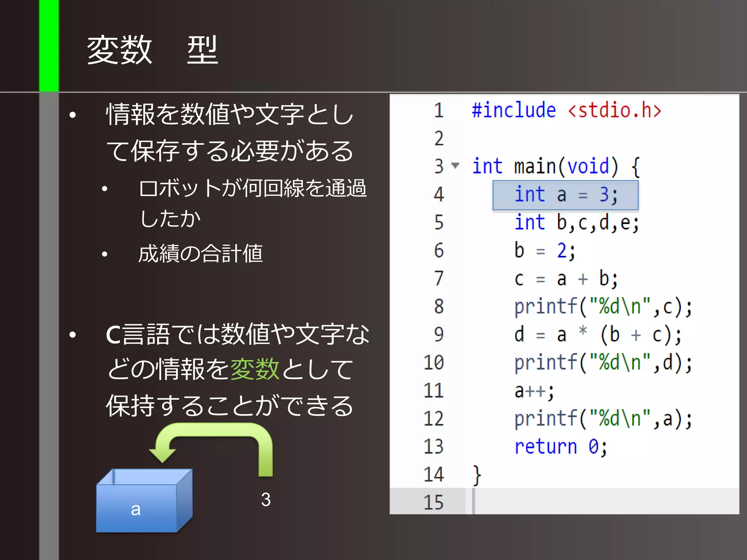Click the highlighted code 'int a = 3;'
The height and width of the screenshot is (560, 747).
pos(565,195)
